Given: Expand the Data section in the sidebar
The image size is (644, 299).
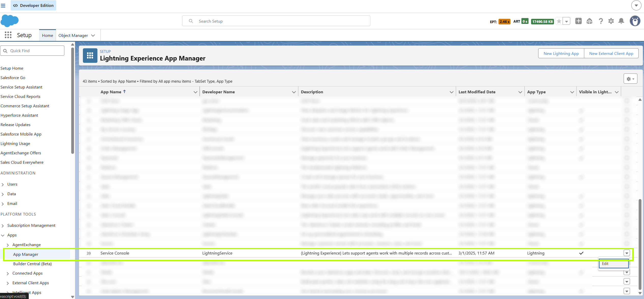Looking at the screenshot, I should coord(3,194).
